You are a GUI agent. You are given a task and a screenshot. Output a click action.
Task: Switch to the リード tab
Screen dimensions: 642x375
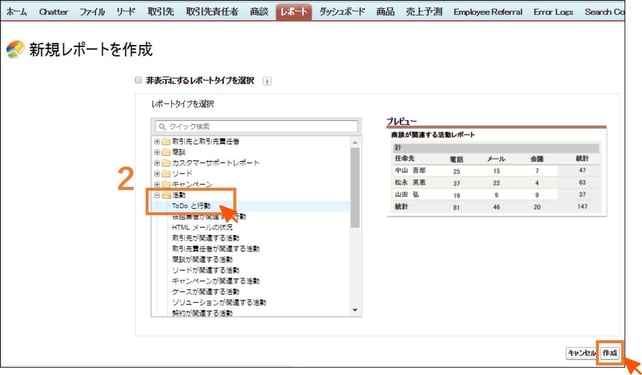(125, 12)
